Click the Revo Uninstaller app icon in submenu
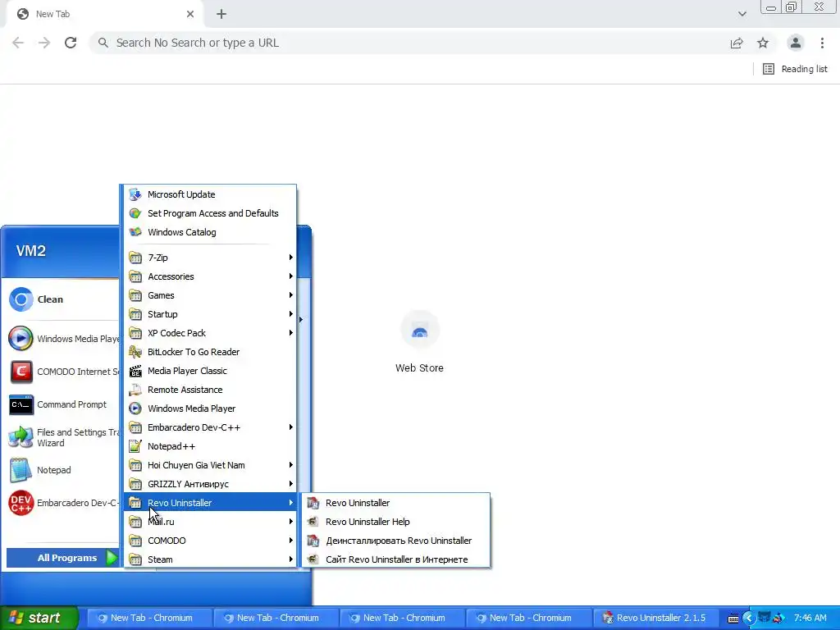This screenshot has width=840, height=630. (x=313, y=503)
